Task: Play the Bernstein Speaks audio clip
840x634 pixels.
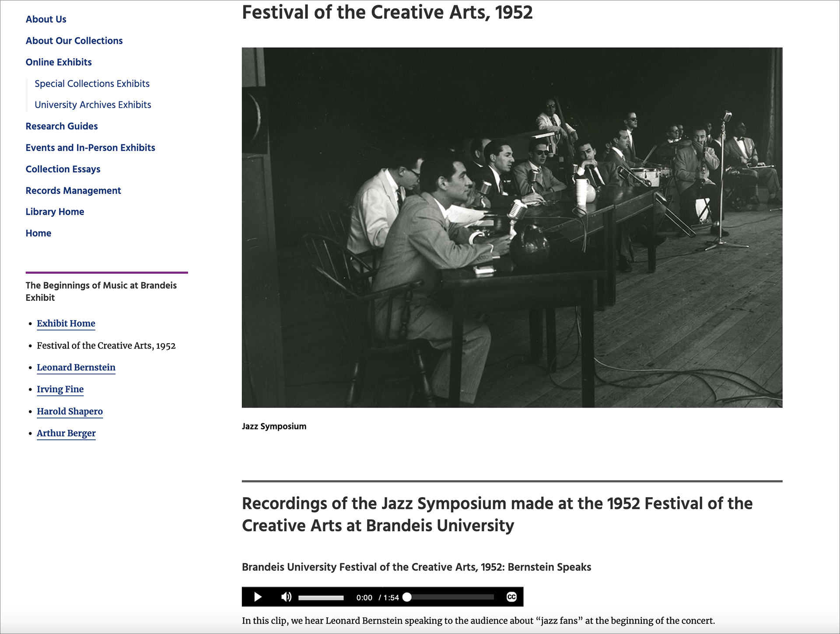Action: point(258,597)
